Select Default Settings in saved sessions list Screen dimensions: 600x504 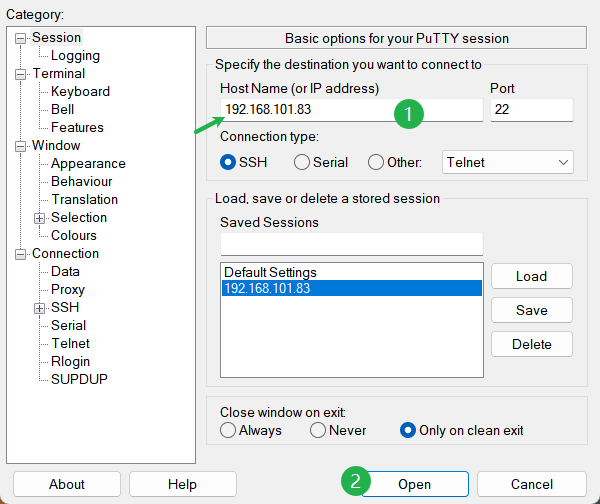[x=270, y=272]
